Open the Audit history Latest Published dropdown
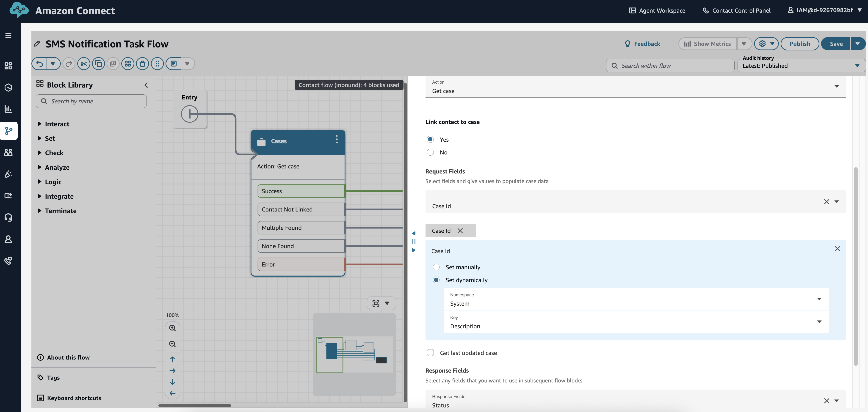The width and height of the screenshot is (868, 412). pyautogui.click(x=801, y=66)
